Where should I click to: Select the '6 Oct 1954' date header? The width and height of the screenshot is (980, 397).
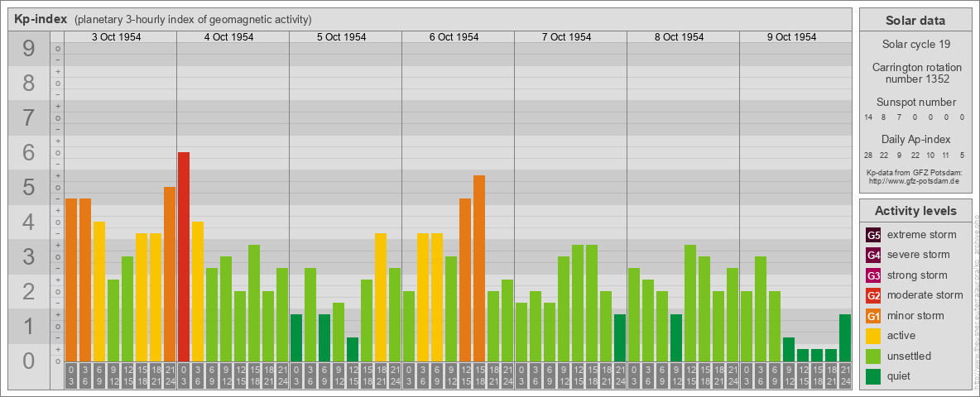(x=454, y=37)
